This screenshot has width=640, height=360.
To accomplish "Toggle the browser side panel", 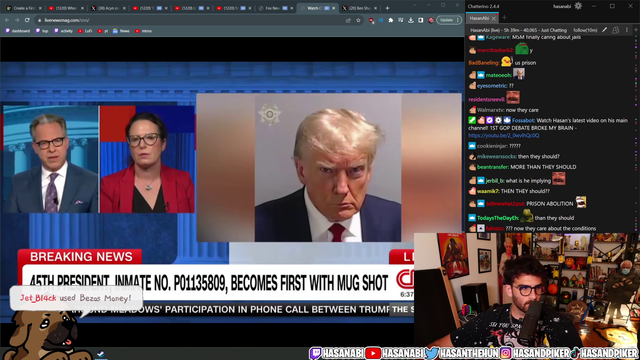I will (420, 20).
